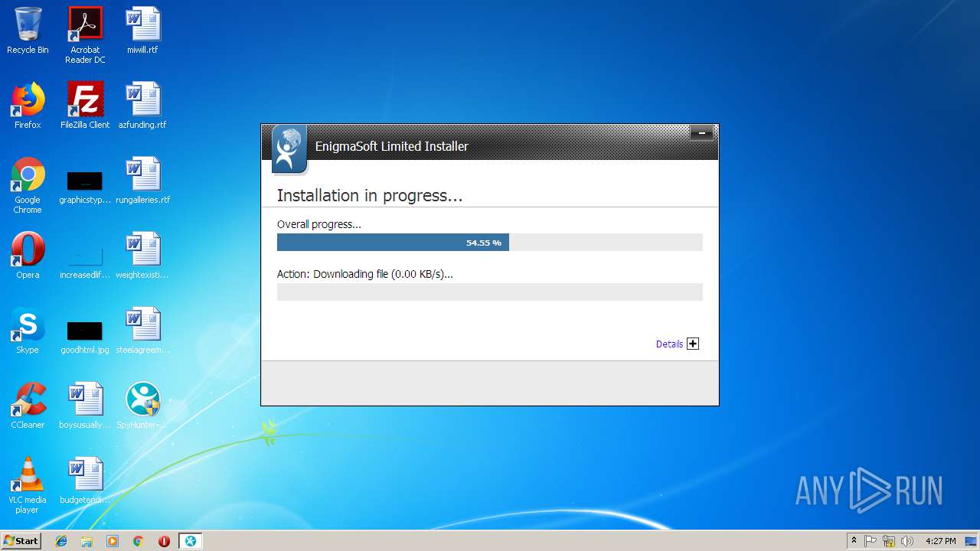Expand the Details plus box
Screen dimensions: 980x551
tap(693, 344)
